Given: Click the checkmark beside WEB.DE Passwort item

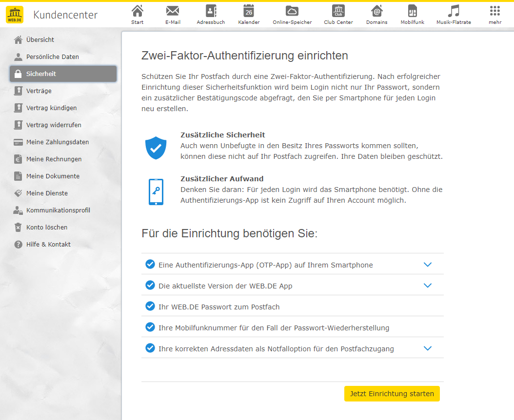Looking at the screenshot, I should click(x=150, y=306).
